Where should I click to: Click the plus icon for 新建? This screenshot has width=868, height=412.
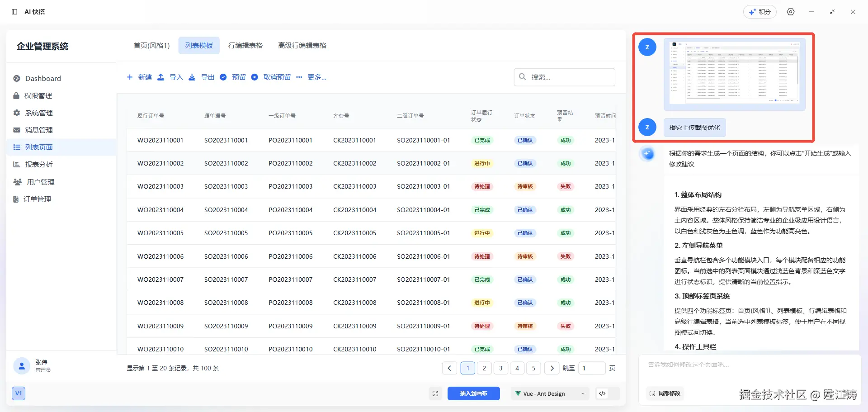(x=130, y=77)
